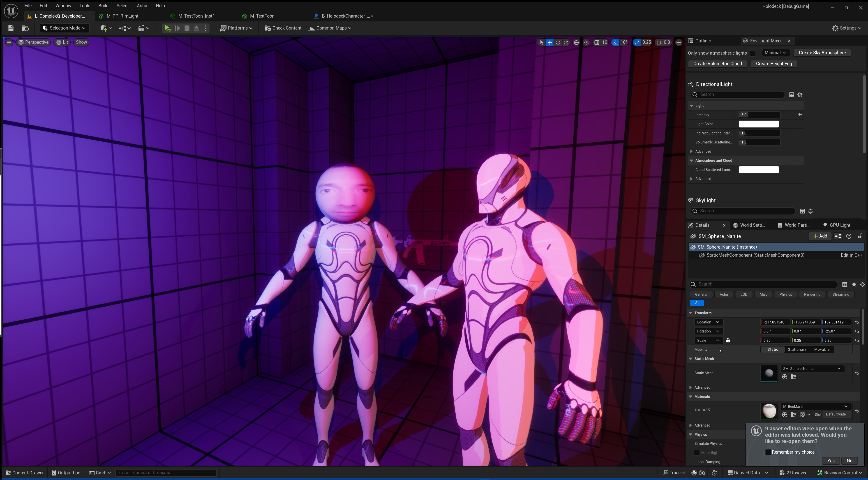
Task: Activate the viewport Select objects tool
Action: (x=542, y=42)
